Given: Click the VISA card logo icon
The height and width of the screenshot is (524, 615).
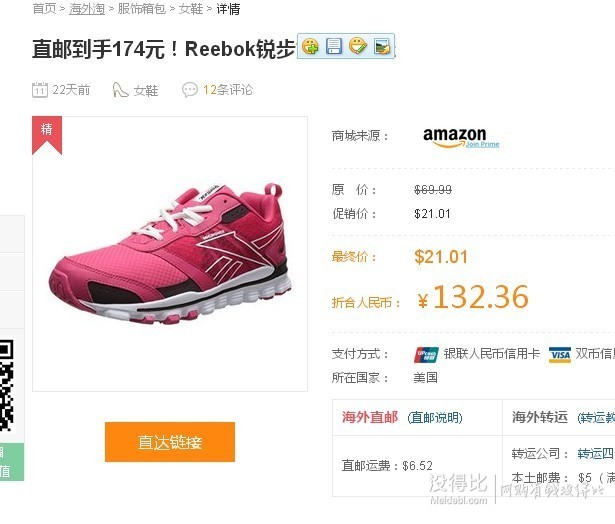Looking at the screenshot, I should 560,355.
